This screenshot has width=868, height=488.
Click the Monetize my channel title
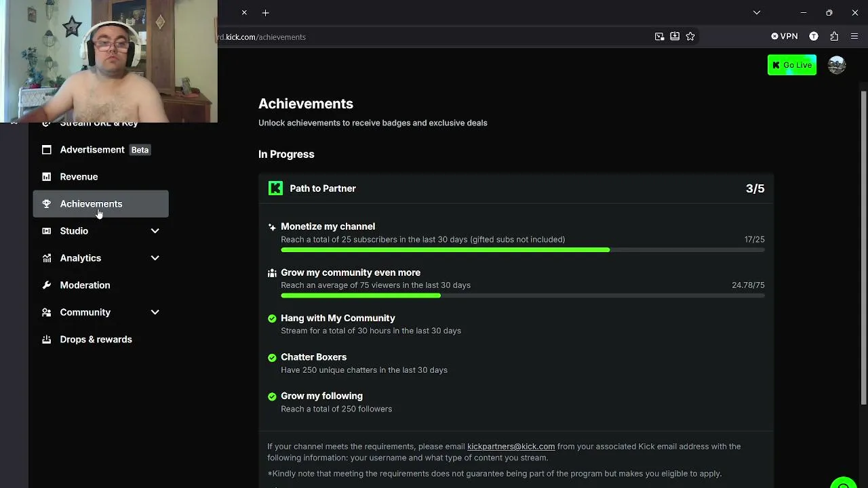[x=328, y=226]
